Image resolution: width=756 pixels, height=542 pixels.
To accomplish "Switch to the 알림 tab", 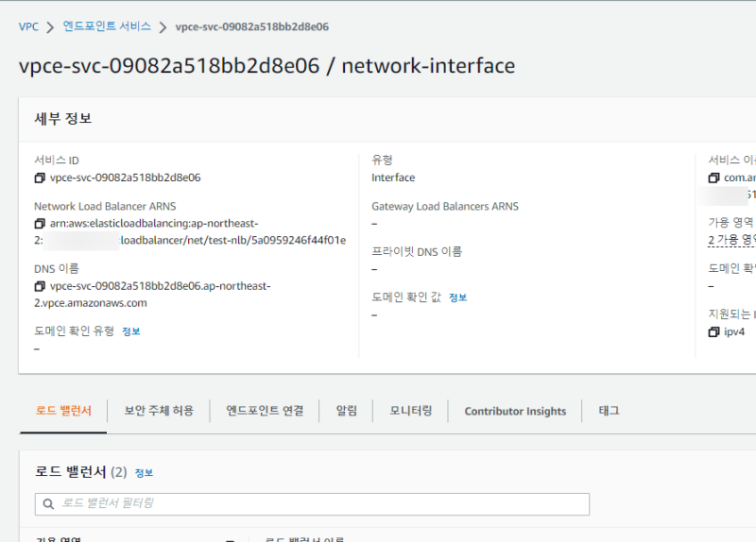I will point(347,411).
